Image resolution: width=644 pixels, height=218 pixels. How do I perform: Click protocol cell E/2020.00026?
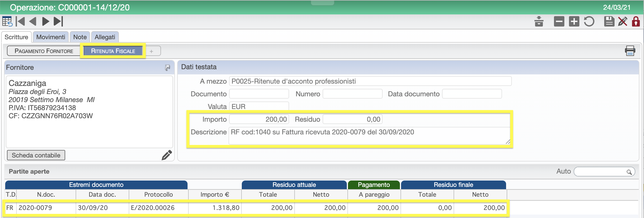click(x=159, y=208)
